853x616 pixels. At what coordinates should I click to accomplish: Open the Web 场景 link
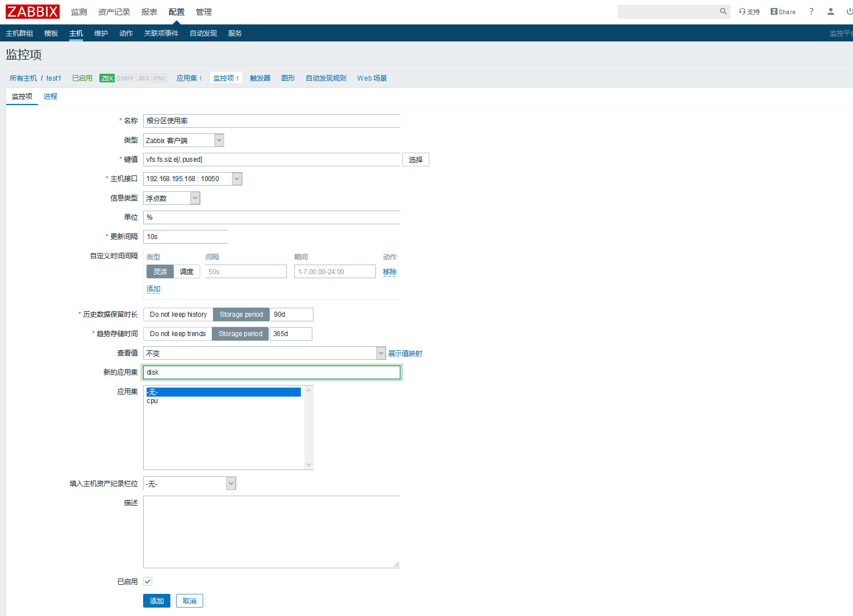tap(372, 78)
